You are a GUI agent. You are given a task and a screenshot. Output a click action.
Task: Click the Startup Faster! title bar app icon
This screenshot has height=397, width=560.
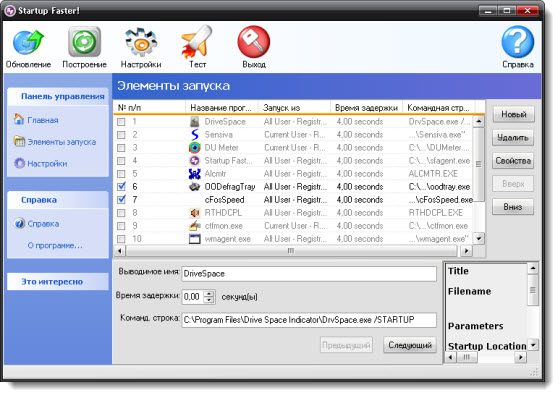(10, 11)
